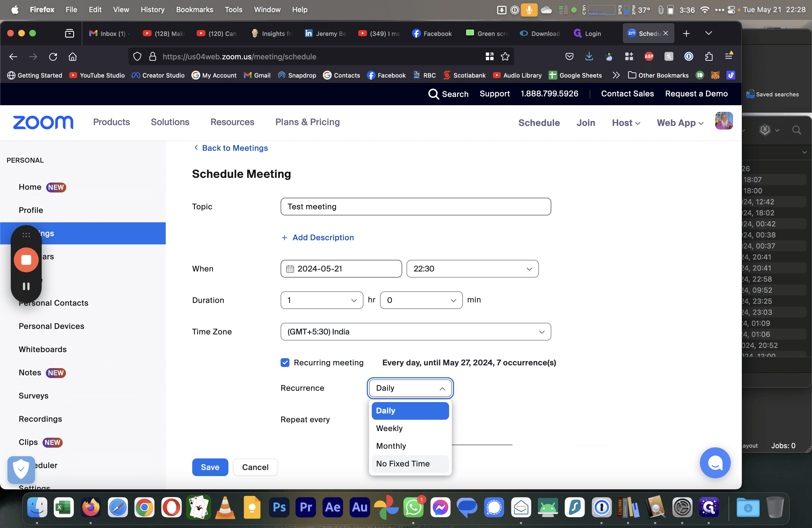Click the privacy shield badge

[x=21, y=469]
